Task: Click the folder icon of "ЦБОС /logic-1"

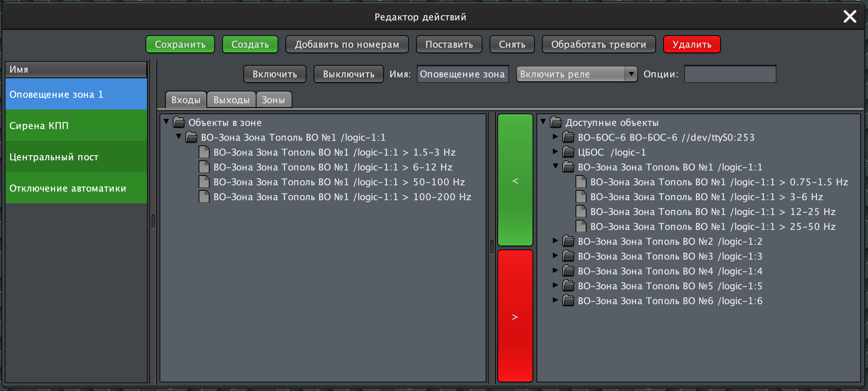Action: (568, 152)
